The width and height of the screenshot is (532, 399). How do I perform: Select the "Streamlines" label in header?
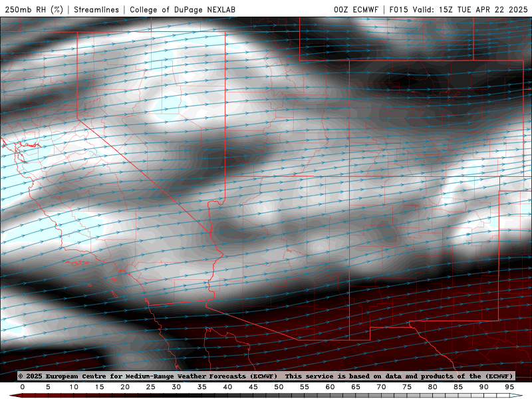point(96,9)
